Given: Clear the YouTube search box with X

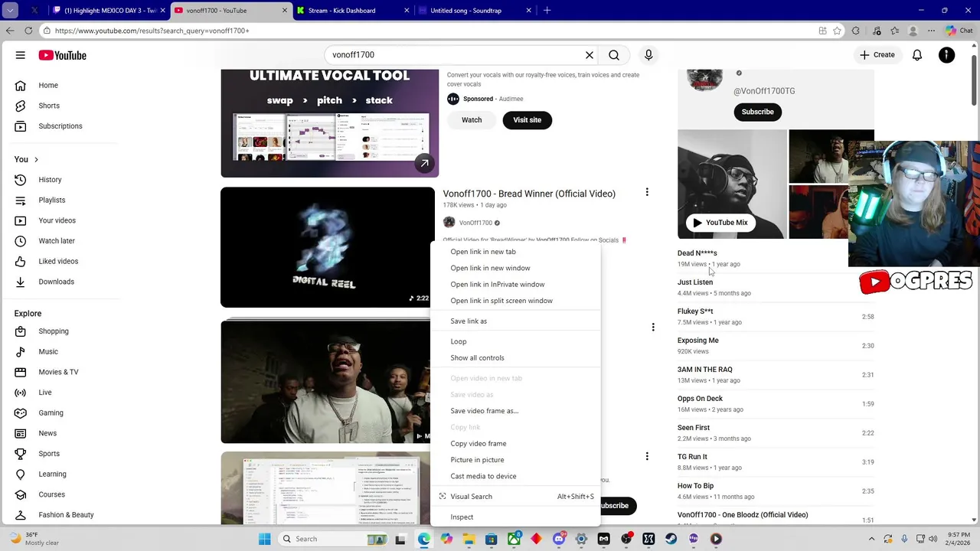Looking at the screenshot, I should (x=590, y=55).
